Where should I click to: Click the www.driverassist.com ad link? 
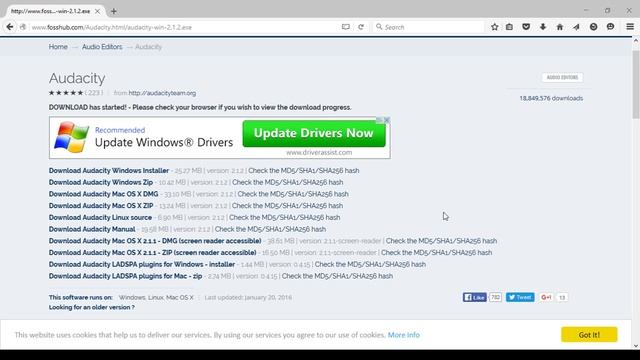[319, 153]
